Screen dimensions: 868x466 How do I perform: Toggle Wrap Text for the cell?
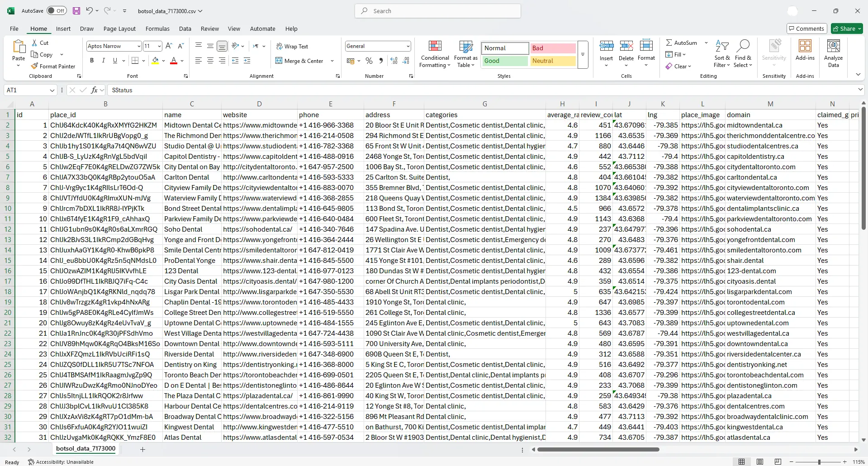[x=291, y=47]
